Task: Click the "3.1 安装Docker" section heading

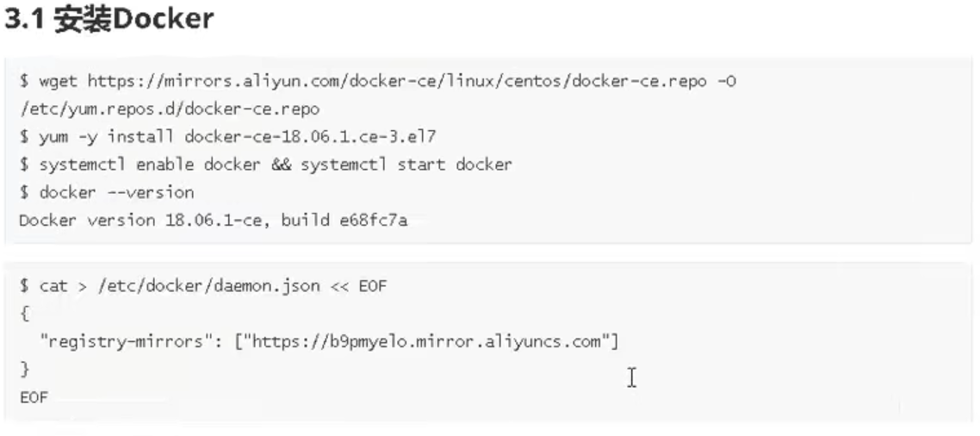Action: point(109,20)
